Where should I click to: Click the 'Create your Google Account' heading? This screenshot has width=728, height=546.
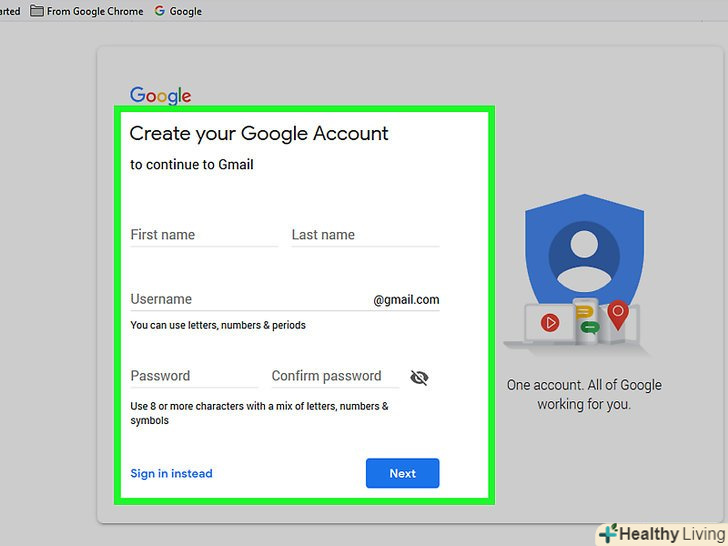click(x=259, y=134)
